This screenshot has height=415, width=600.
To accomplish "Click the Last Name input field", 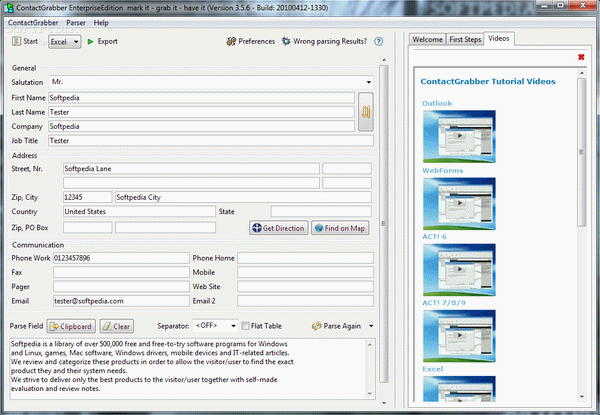I will point(201,112).
